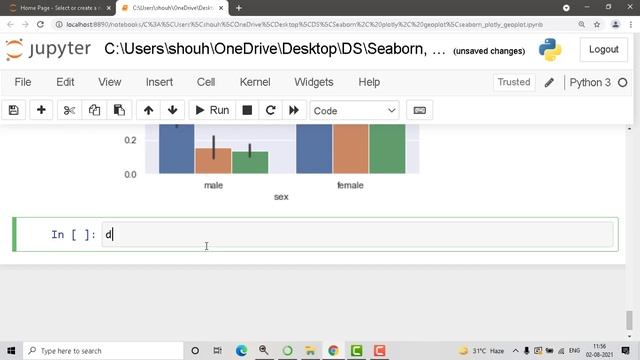Click the pencil edit mode icon
Image resolution: width=640 pixels, height=360 pixels.
point(549,83)
